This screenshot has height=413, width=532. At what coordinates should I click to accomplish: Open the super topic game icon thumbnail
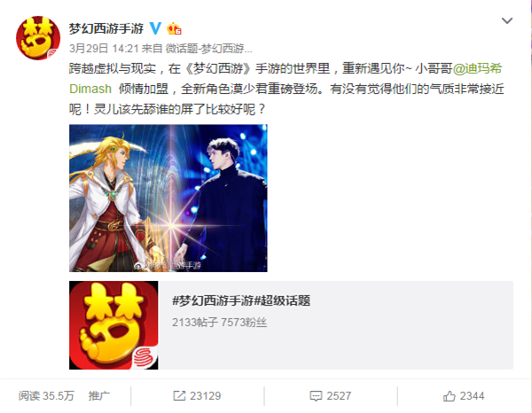[x=113, y=325]
